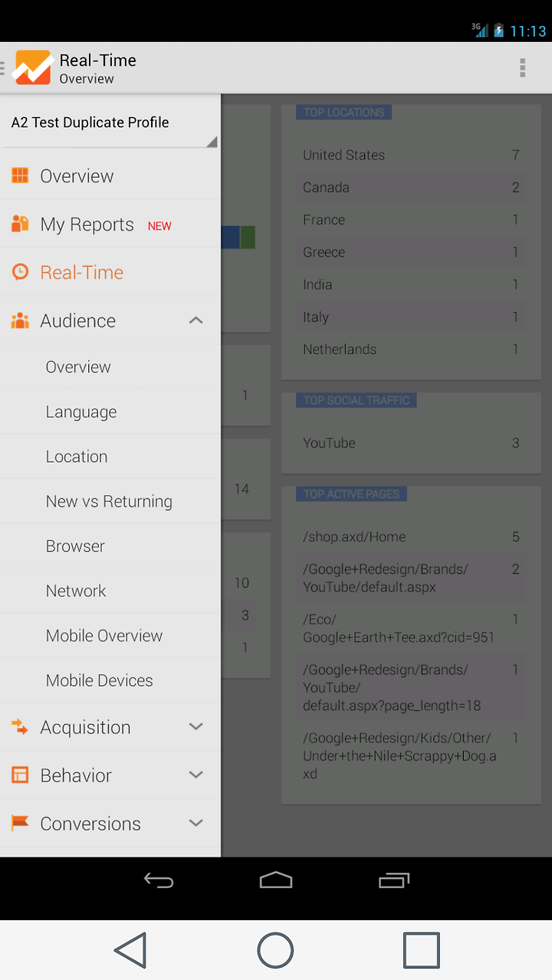Select the India location row
This screenshot has width=552, height=980.
pyautogui.click(x=411, y=284)
